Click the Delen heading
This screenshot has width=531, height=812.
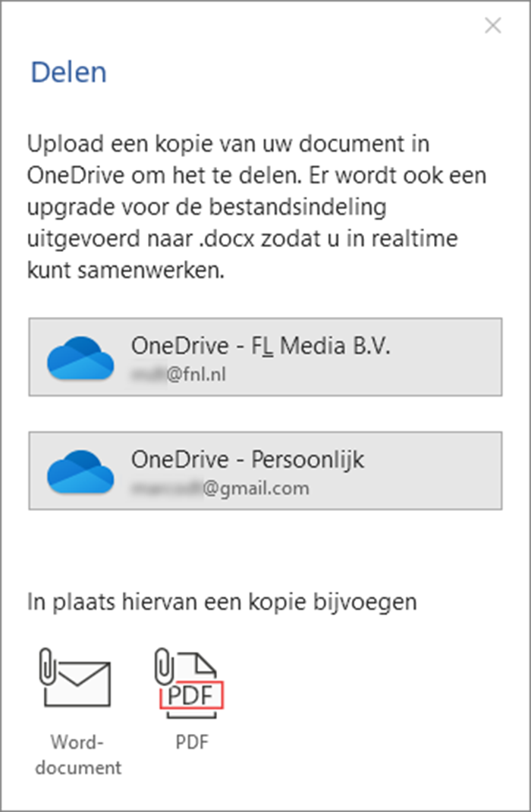tap(68, 72)
